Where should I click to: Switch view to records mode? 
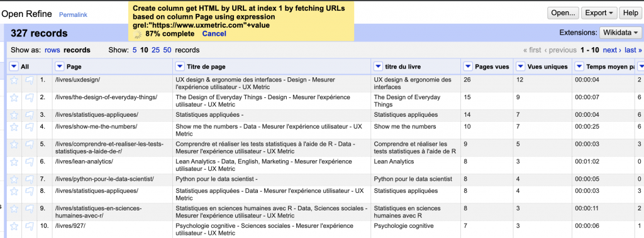[77, 50]
